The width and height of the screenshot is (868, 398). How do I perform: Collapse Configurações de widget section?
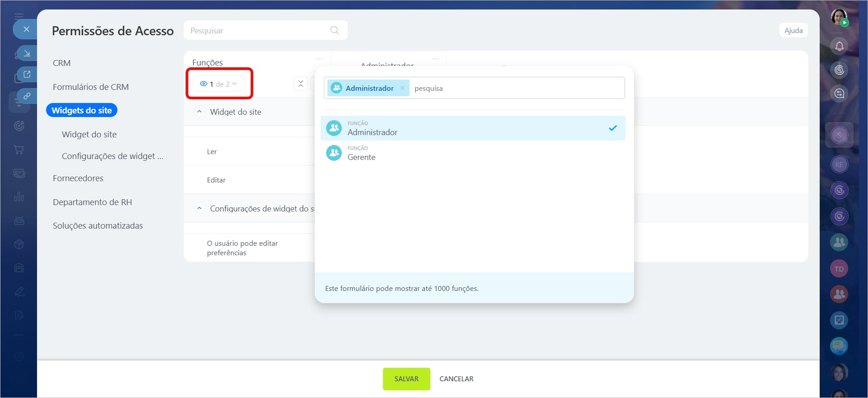pyautogui.click(x=199, y=208)
